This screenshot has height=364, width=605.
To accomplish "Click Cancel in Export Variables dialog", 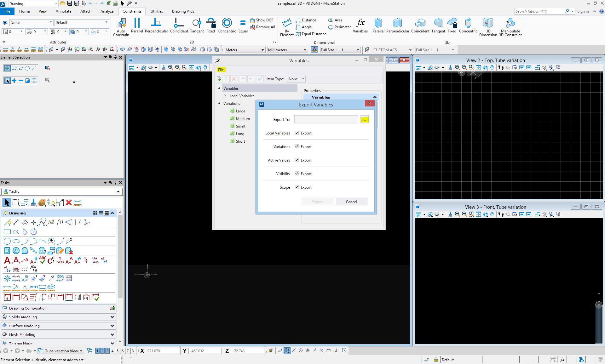I will pyautogui.click(x=351, y=202).
